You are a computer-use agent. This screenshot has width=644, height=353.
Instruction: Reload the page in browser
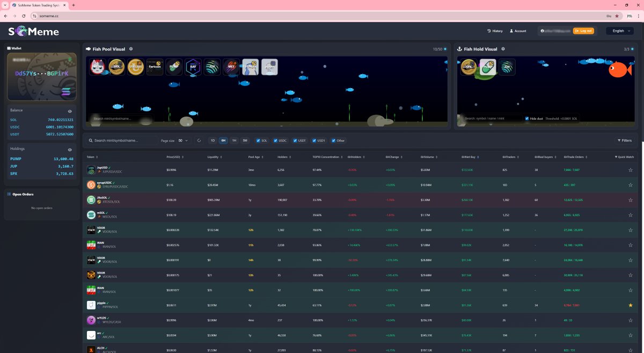(x=24, y=16)
